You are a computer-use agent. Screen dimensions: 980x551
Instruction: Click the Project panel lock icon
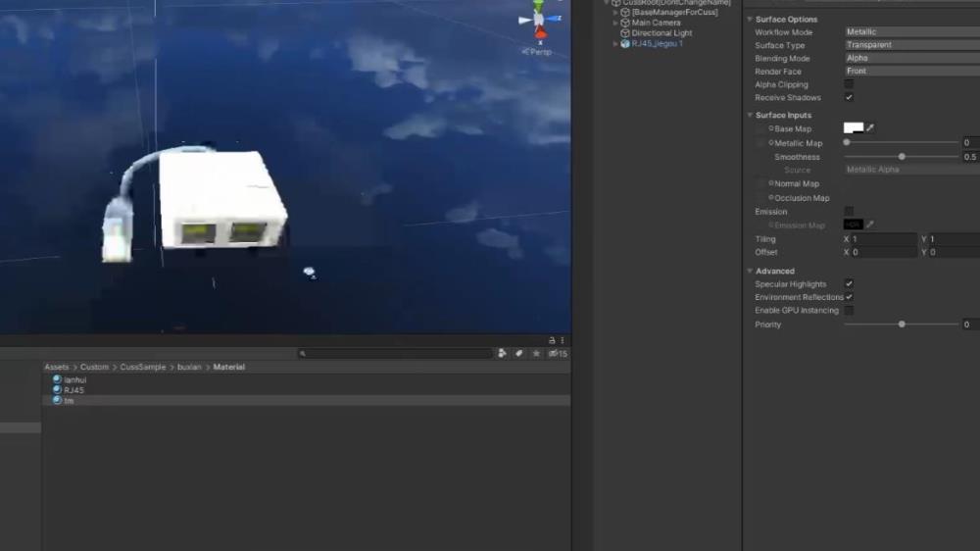[551, 340]
